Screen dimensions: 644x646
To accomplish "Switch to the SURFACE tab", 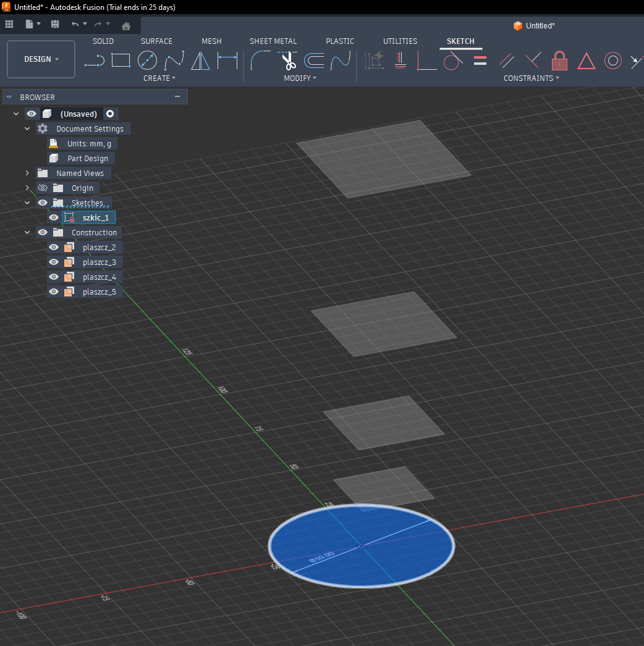I will 156,41.
